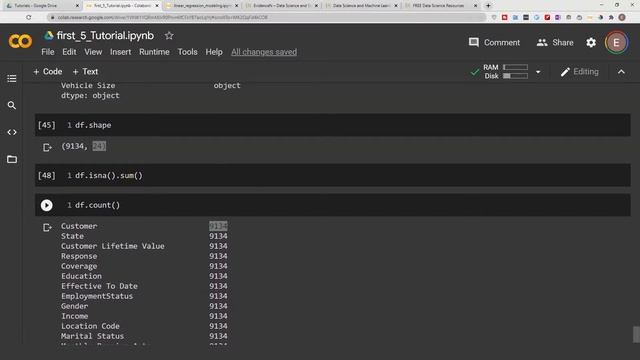Click the Location Code output row
The width and height of the screenshot is (640, 360).
click(144, 326)
